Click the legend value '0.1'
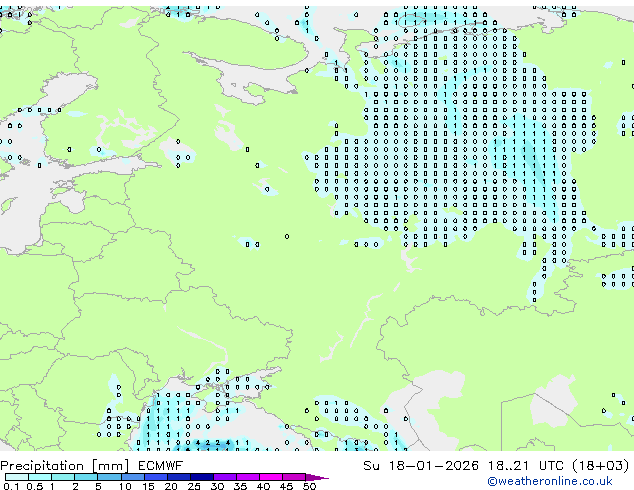This screenshot has height=490, width=634. tap(11, 486)
